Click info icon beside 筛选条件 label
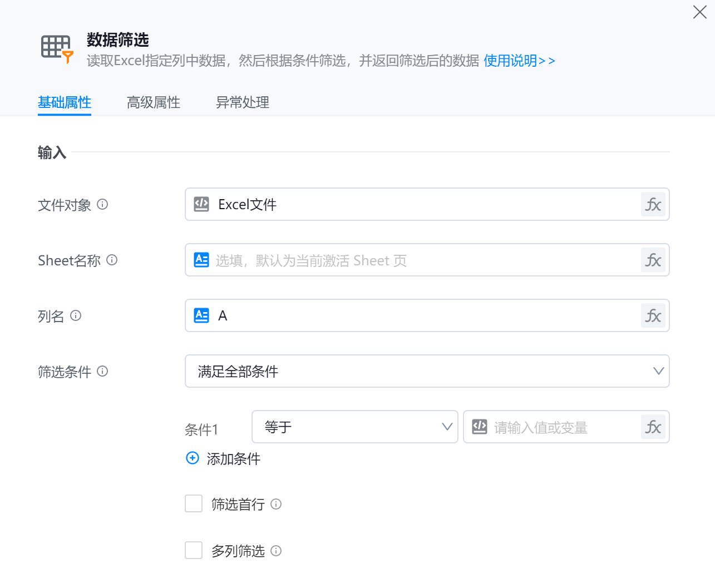This screenshot has height=588, width=715. tap(102, 372)
